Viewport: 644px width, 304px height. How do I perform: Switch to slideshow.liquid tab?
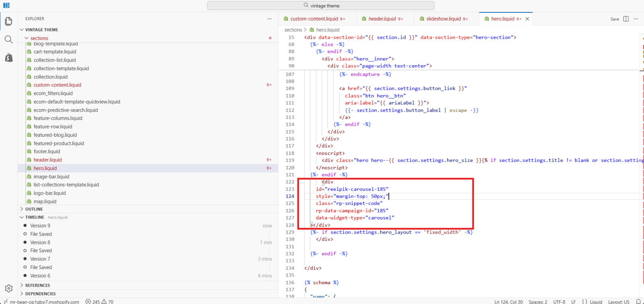pyautogui.click(x=447, y=19)
